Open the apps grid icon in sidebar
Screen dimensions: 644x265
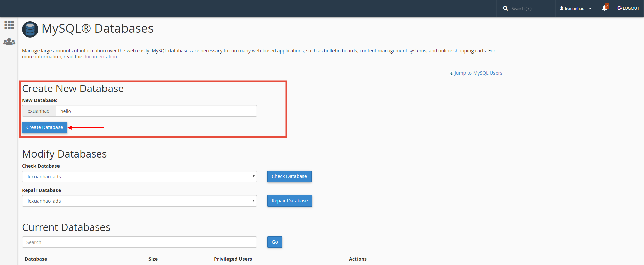pyautogui.click(x=9, y=25)
